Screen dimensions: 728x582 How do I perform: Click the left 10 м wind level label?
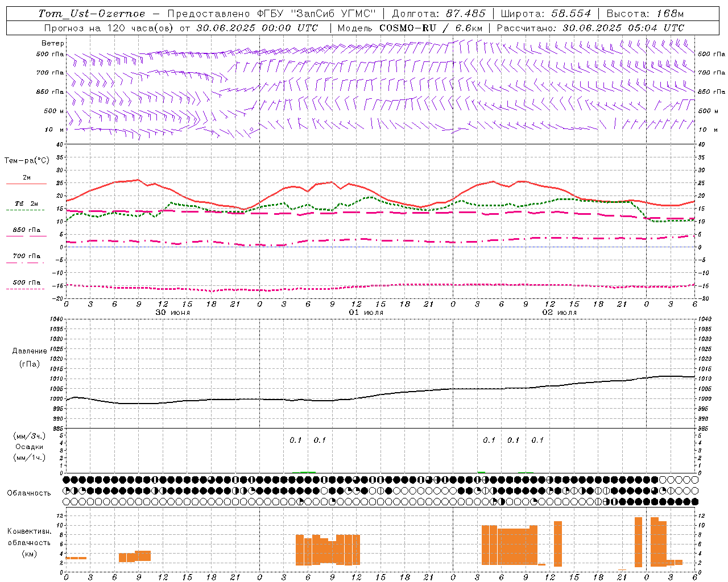53,130
